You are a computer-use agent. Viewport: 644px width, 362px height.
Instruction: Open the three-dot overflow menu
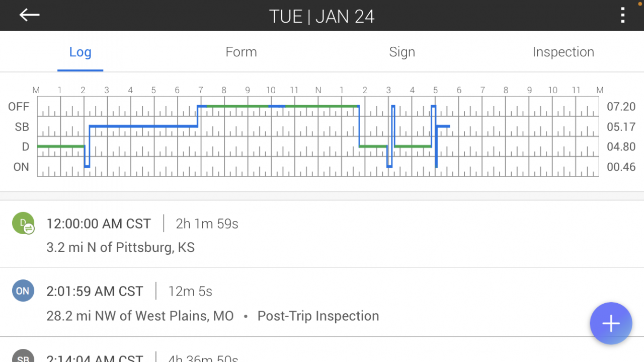pyautogui.click(x=623, y=16)
